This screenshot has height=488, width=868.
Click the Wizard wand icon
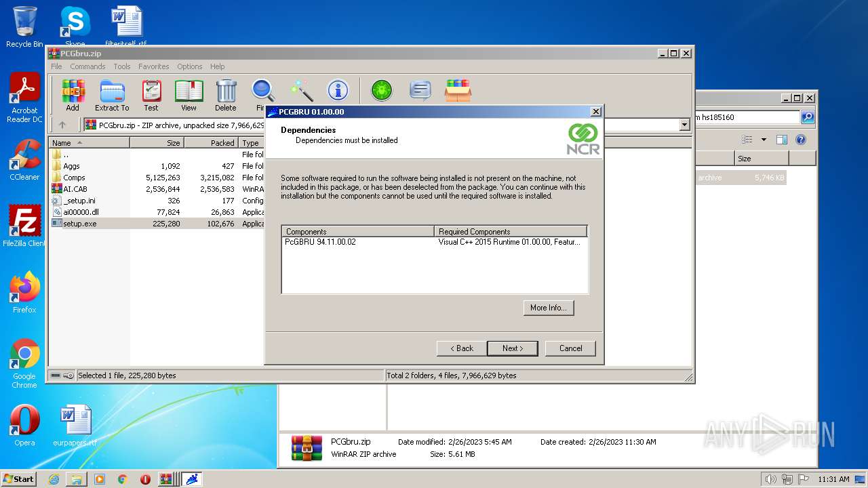[x=301, y=90]
